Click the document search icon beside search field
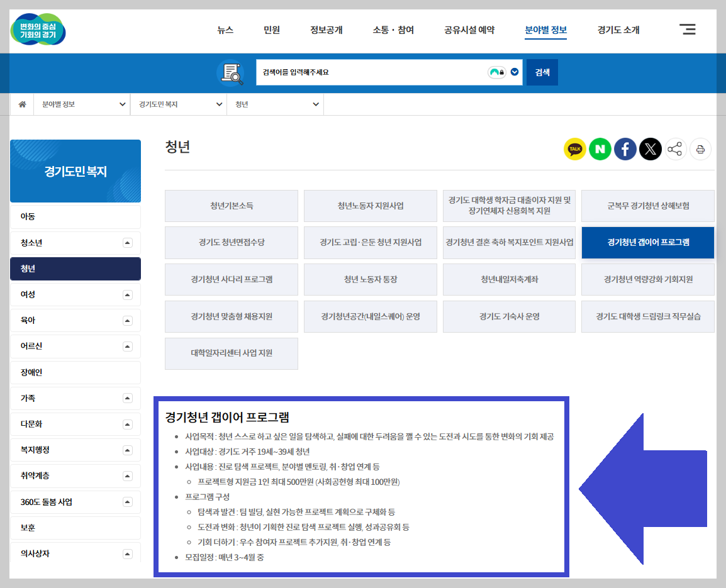 coord(230,72)
